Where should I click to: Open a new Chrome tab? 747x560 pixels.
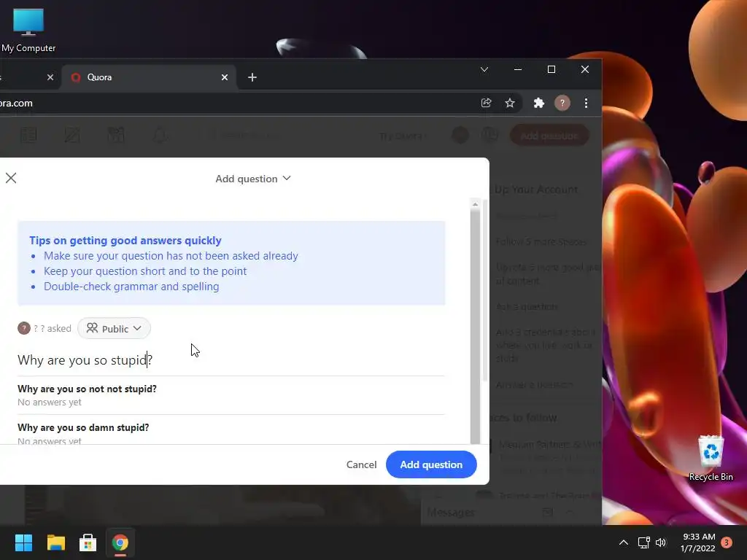click(252, 77)
